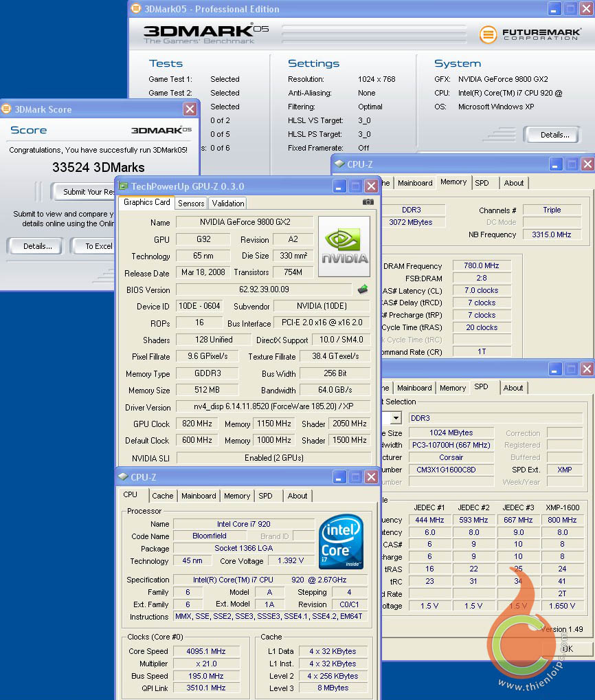Close the front CPU-Z CPU window
Screen dimensions: 595x700
(371, 477)
